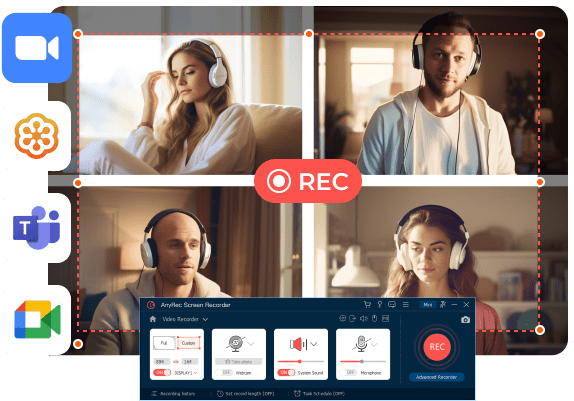This screenshot has height=401, width=574.
Task: Open Set record length (OFF)
Action: tap(250, 394)
